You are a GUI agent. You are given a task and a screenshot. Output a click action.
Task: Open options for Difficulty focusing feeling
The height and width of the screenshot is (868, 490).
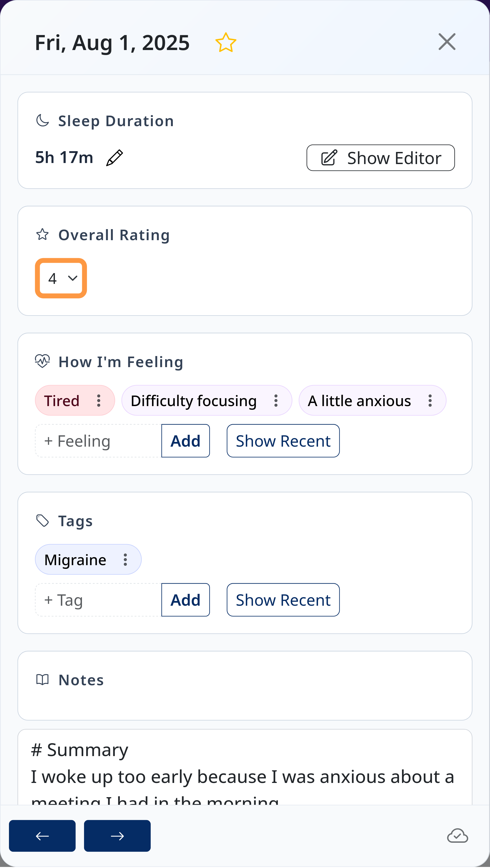pos(276,400)
